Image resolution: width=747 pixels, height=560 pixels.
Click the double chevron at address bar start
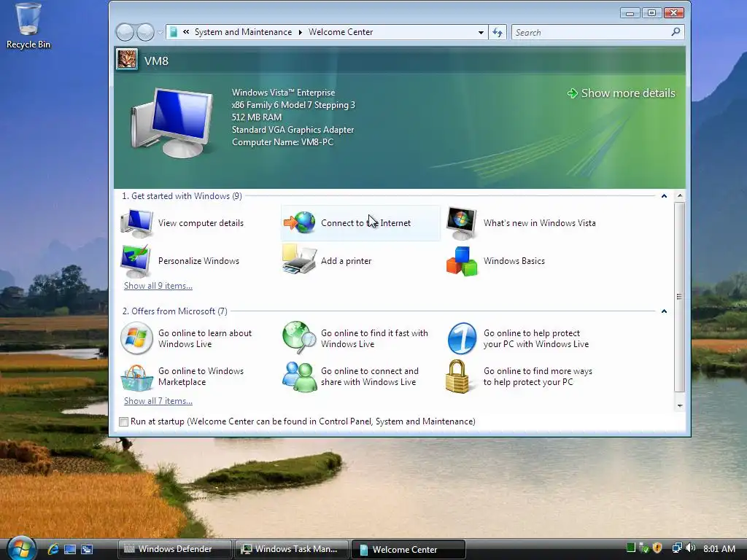pos(186,32)
